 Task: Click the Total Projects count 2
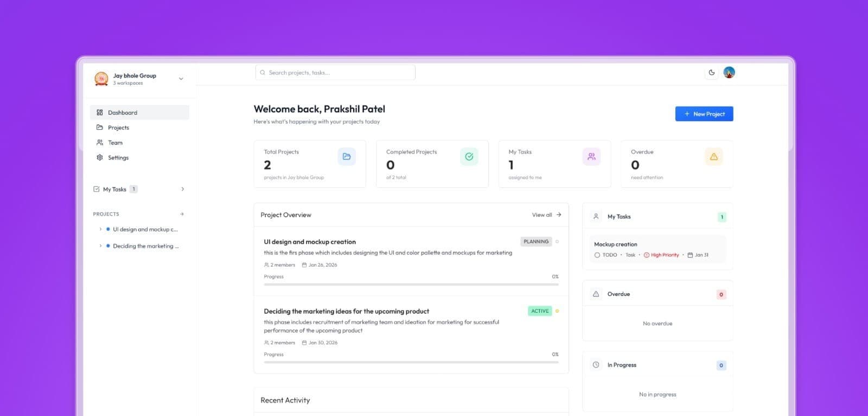[x=267, y=165]
